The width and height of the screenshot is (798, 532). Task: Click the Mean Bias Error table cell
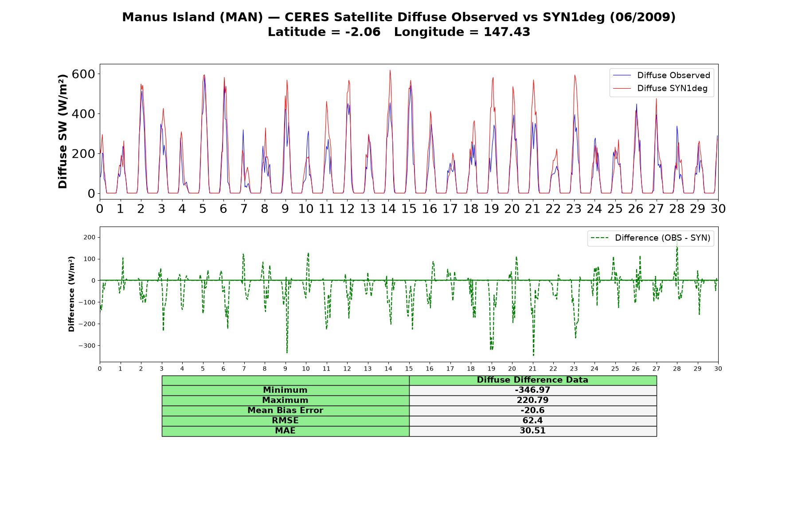click(x=285, y=411)
